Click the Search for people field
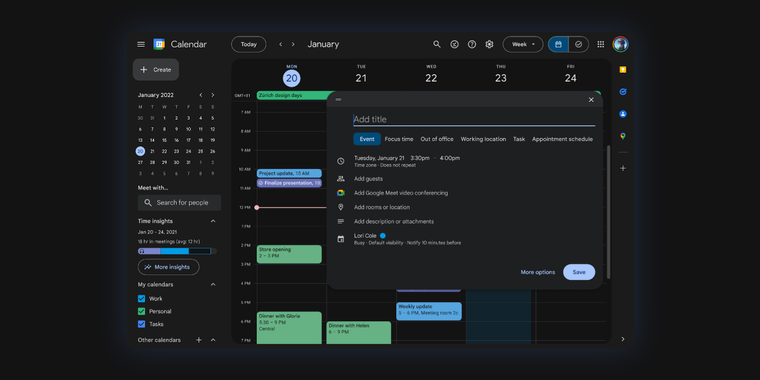This screenshot has height=380, width=760. coord(179,203)
